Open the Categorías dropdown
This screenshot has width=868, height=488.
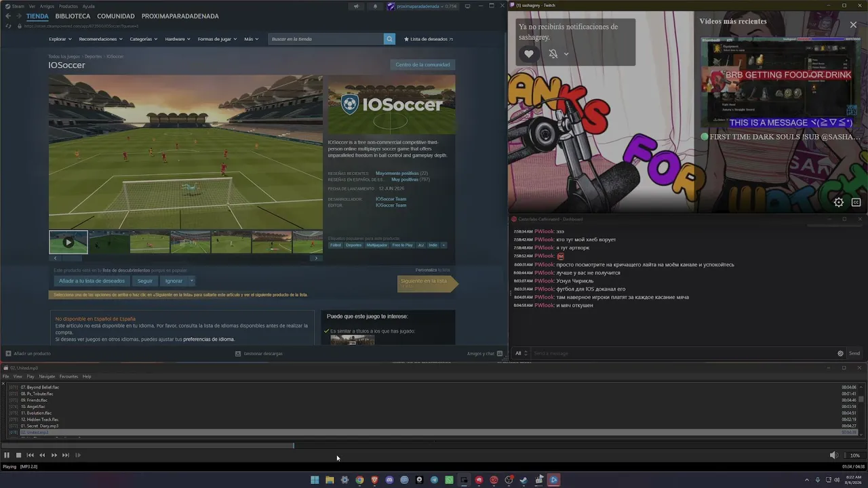[x=143, y=39]
